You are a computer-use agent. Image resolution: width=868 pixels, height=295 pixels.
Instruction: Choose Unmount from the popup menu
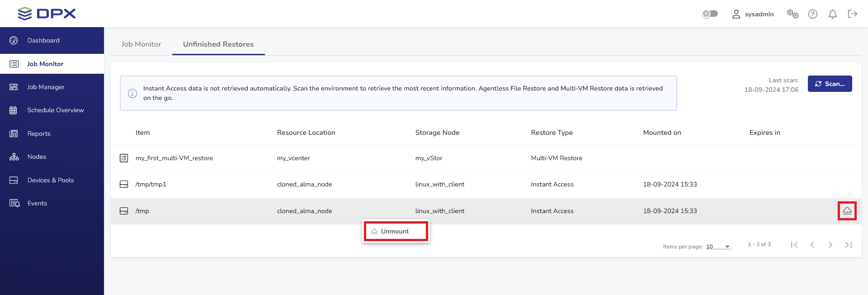click(x=395, y=231)
